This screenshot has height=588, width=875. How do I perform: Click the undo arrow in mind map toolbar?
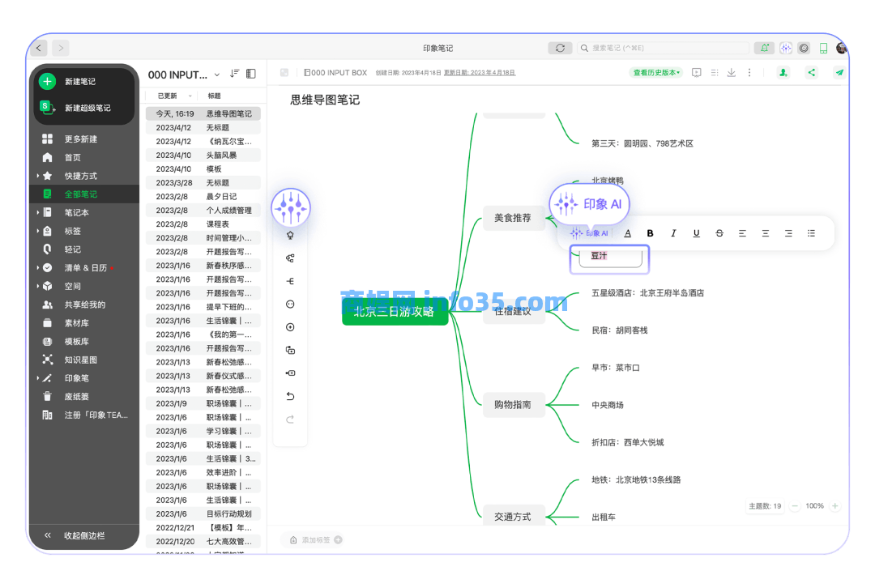(290, 396)
